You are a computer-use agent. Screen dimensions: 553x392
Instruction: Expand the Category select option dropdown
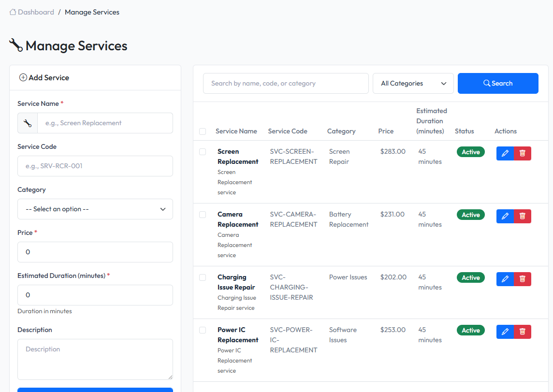[95, 209]
